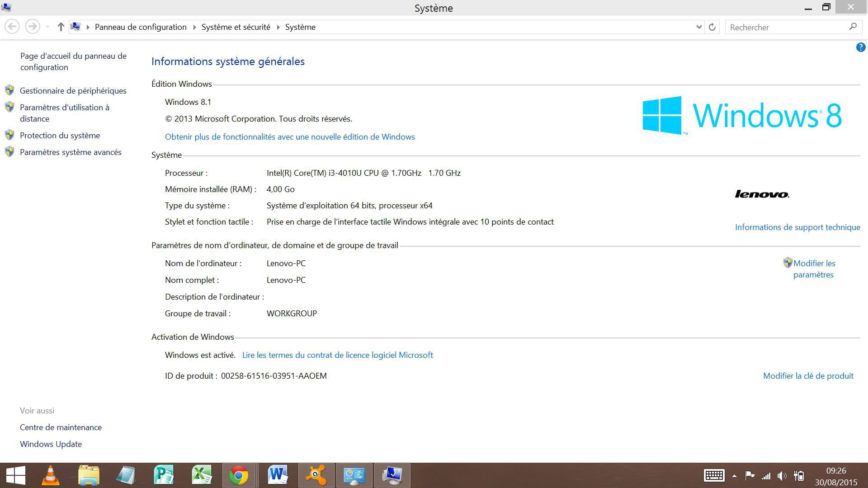Open the touch keyboard from the system tray
The image size is (868, 488).
pos(714,475)
